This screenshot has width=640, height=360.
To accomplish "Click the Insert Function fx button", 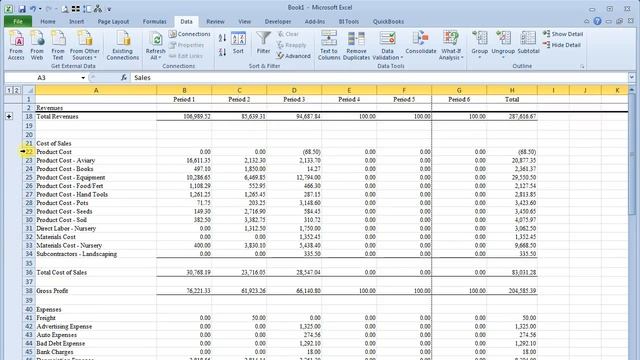I will click(x=124, y=78).
